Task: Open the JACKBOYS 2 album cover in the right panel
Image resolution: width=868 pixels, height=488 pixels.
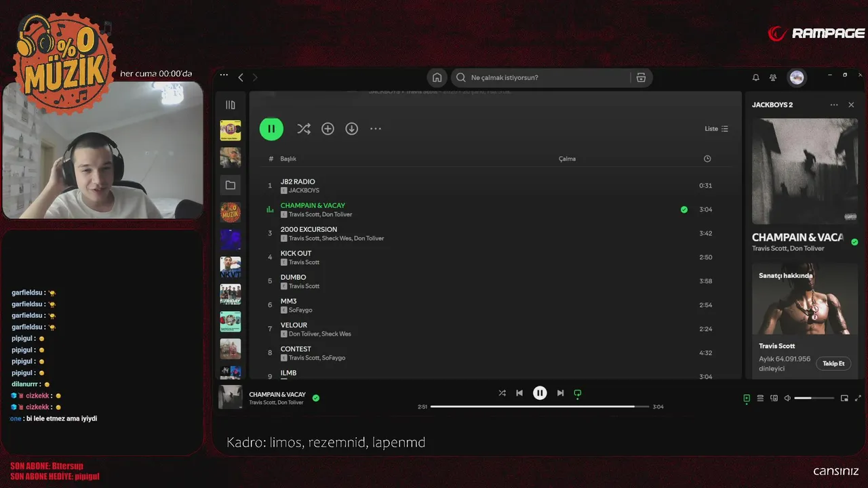Action: click(805, 171)
